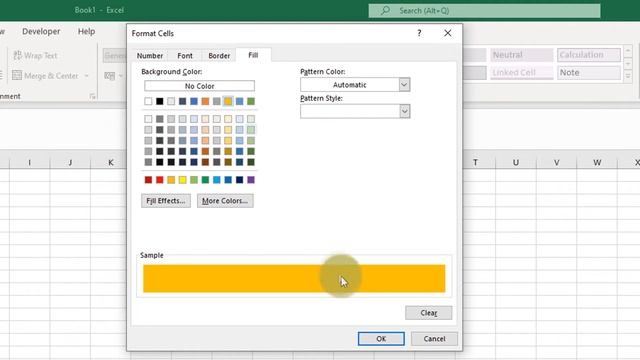Image resolution: width=640 pixels, height=360 pixels.
Task: Switch to the Font tab
Action: coord(185,56)
